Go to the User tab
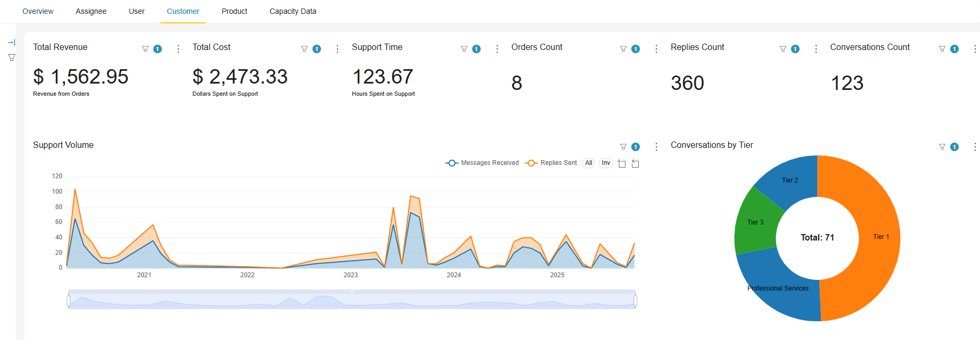The width and height of the screenshot is (980, 340). [x=137, y=11]
